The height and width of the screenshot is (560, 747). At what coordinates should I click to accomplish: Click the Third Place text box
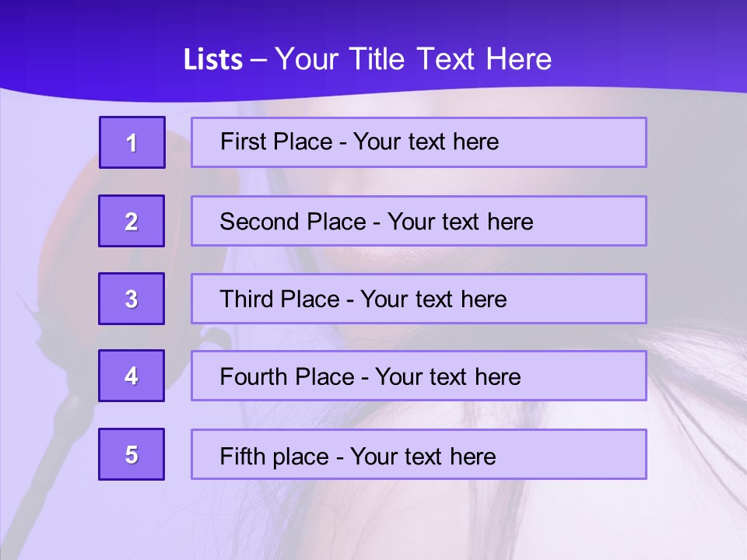419,299
